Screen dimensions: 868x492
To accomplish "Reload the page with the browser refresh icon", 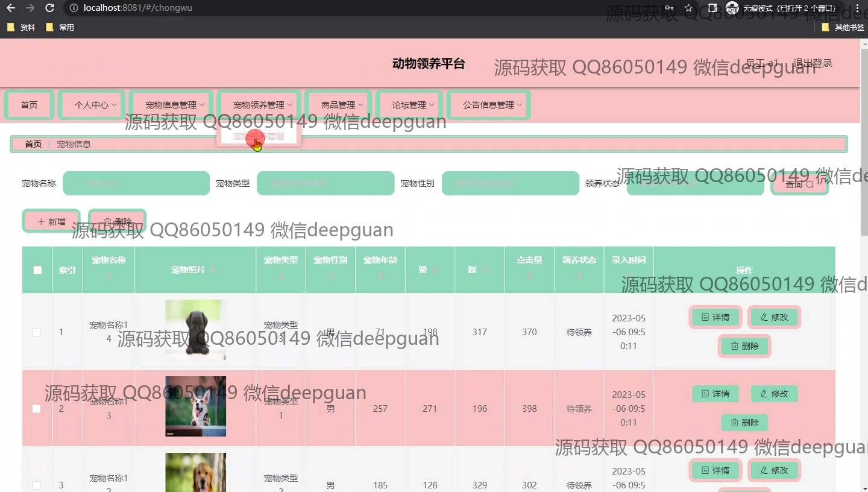I will [x=50, y=8].
